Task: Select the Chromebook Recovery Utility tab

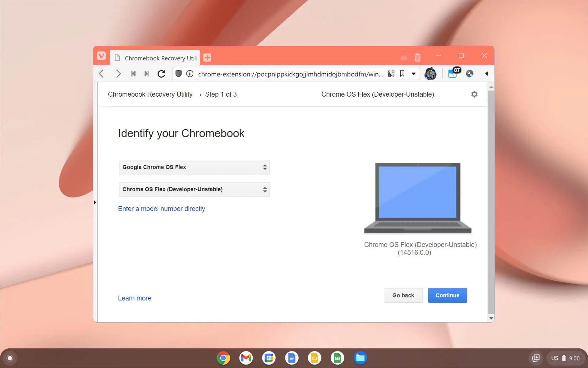Action: point(155,58)
